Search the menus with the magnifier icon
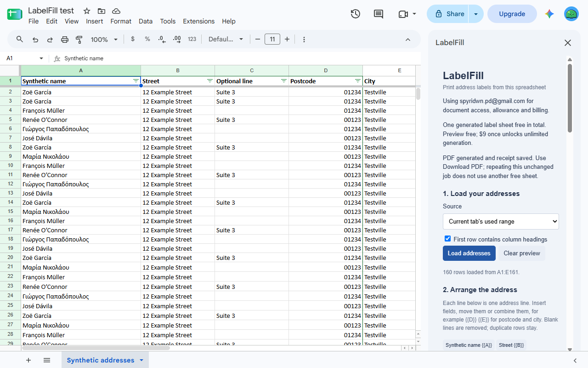The width and height of the screenshot is (588, 368). 20,39
